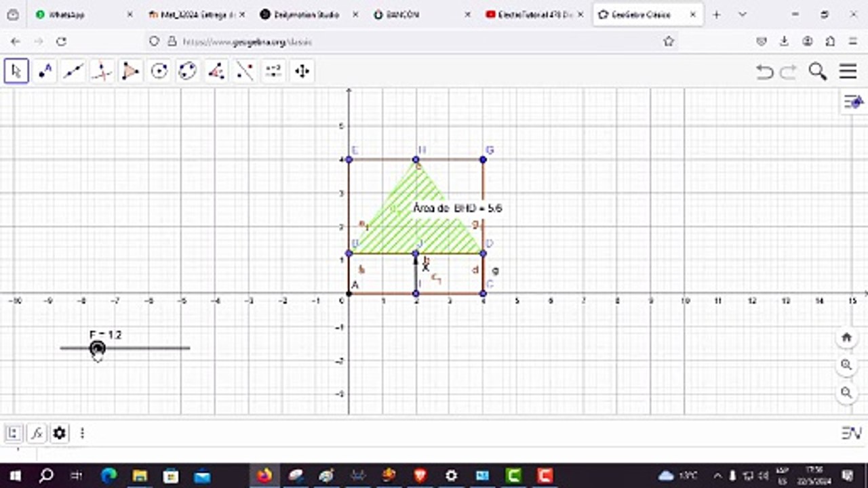Select the Ellipse tool
Viewport: 868px width, 488px height.
(188, 71)
